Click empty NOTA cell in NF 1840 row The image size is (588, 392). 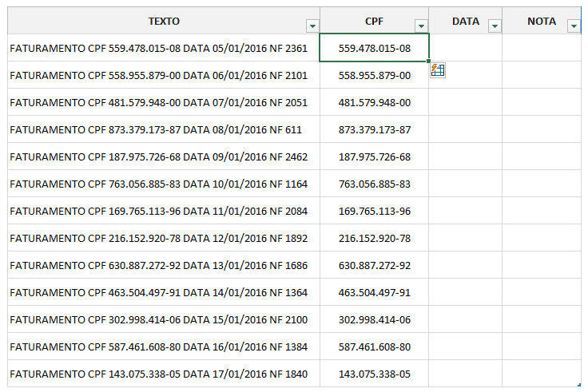click(542, 374)
